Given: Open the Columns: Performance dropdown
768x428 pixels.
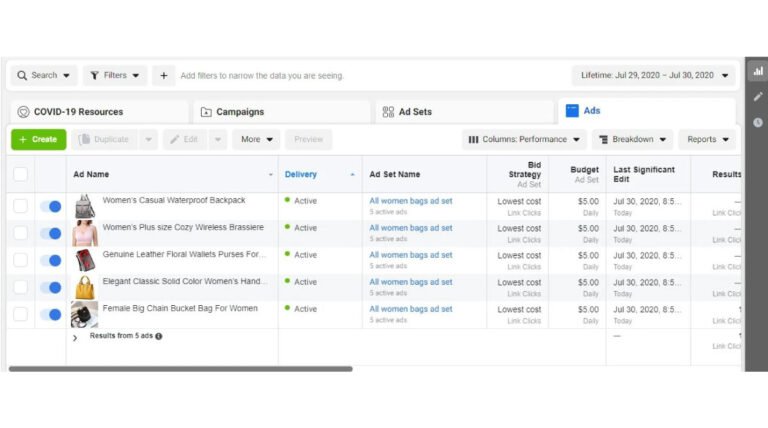Looking at the screenshot, I should click(x=526, y=139).
